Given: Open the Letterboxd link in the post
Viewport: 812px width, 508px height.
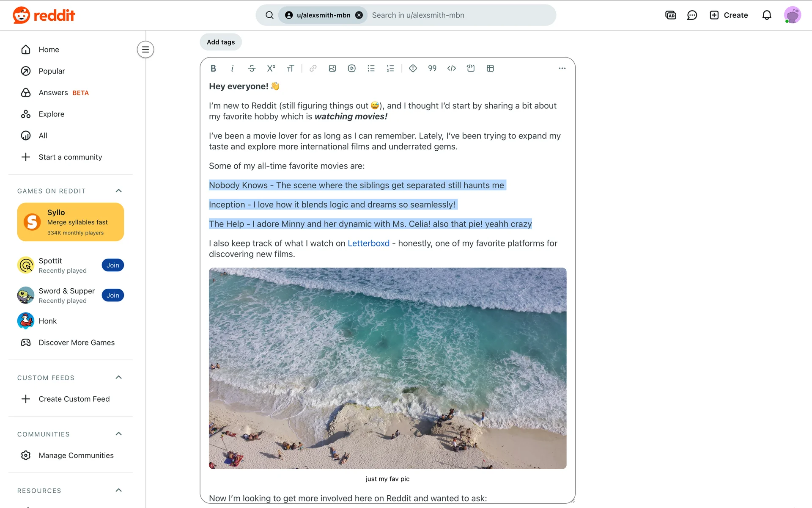Looking at the screenshot, I should [x=368, y=243].
